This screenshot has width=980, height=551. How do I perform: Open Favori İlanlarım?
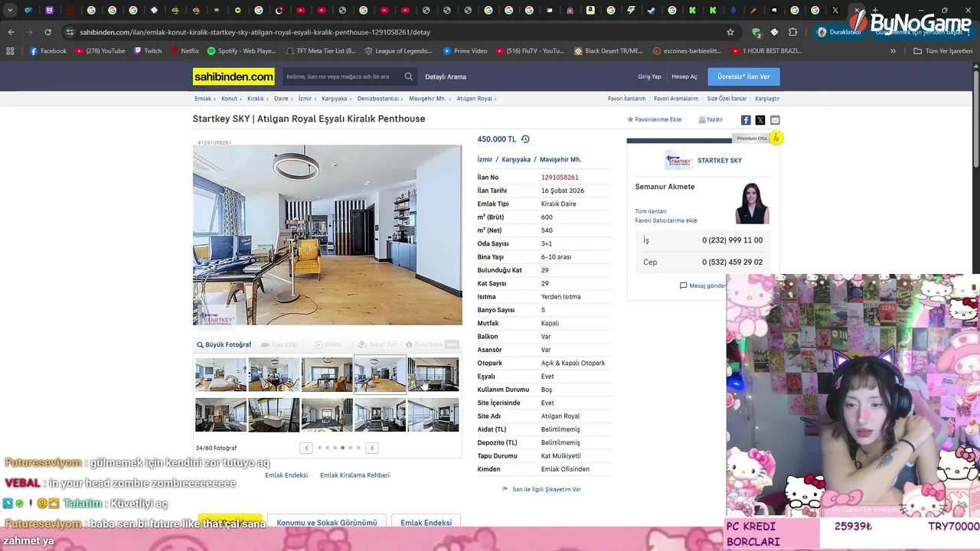point(626,99)
